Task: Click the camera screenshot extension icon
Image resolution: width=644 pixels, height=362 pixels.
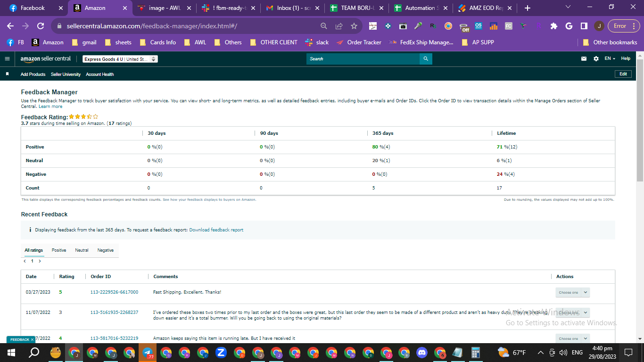Action: (x=403, y=26)
